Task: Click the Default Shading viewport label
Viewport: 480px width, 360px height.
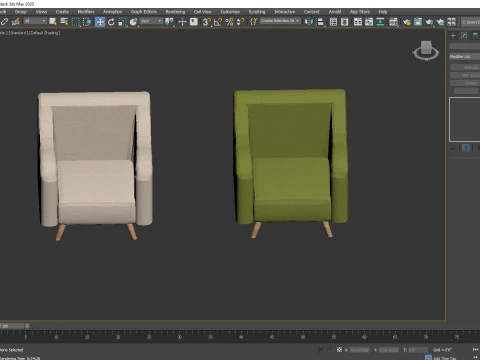Action: [x=45, y=33]
